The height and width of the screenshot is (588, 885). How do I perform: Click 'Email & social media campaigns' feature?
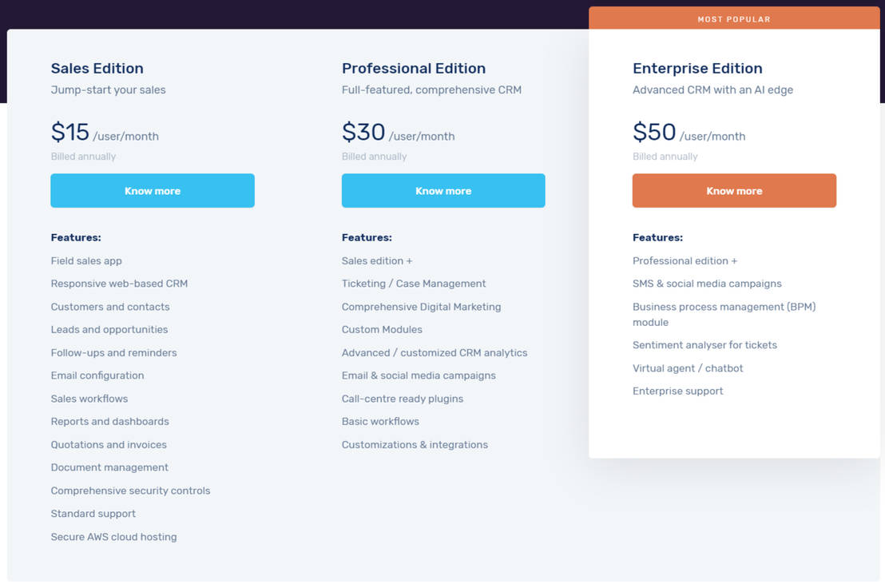coord(419,375)
